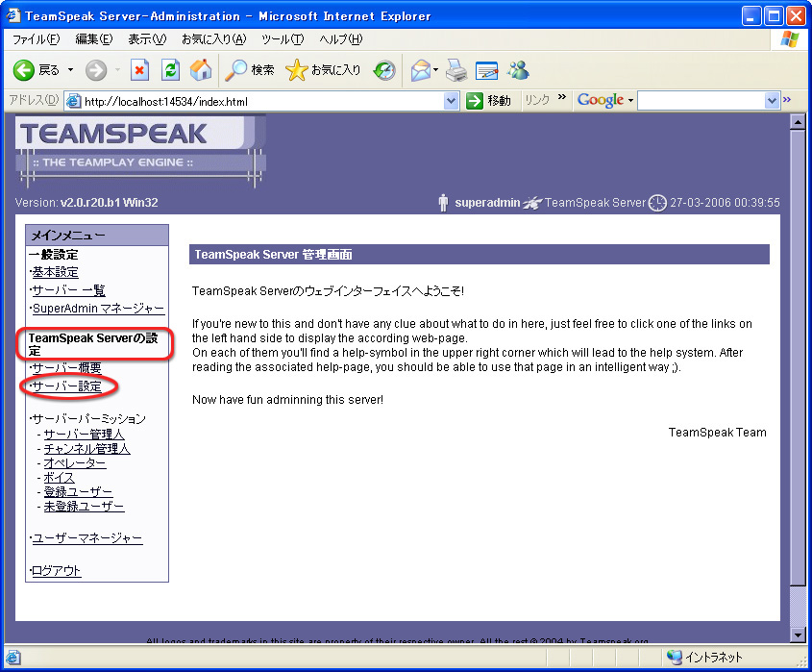Click the status bar page icon
Screen dimensions: 812x672
click(x=13, y=658)
